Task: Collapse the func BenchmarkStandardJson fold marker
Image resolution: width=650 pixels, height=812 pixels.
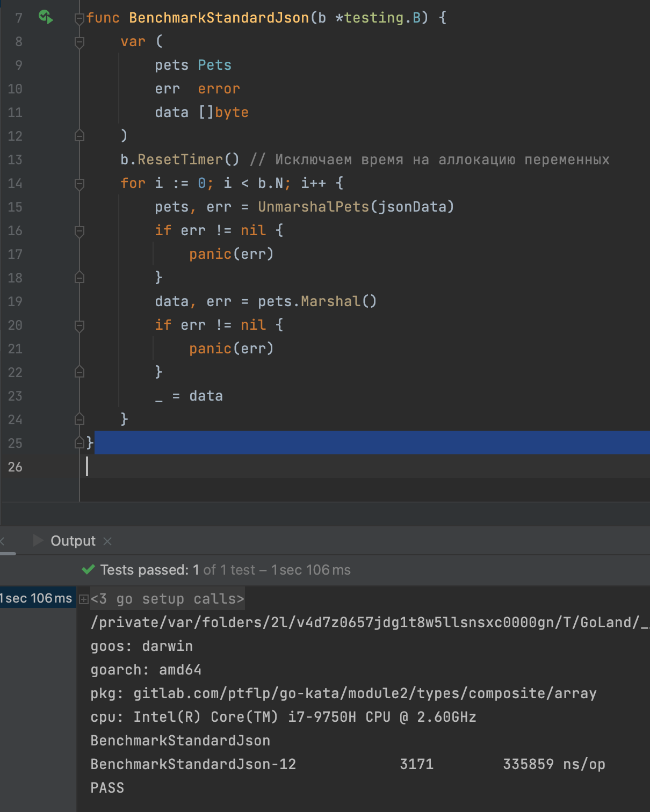Action: 80,18
